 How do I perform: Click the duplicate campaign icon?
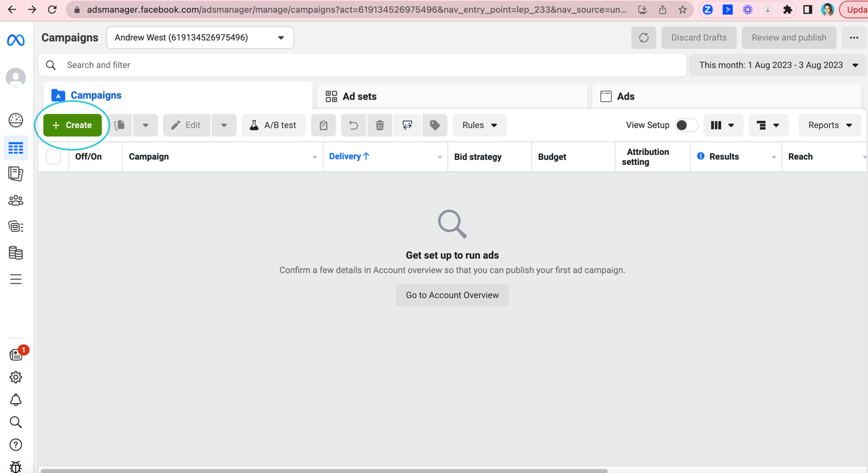click(x=120, y=125)
